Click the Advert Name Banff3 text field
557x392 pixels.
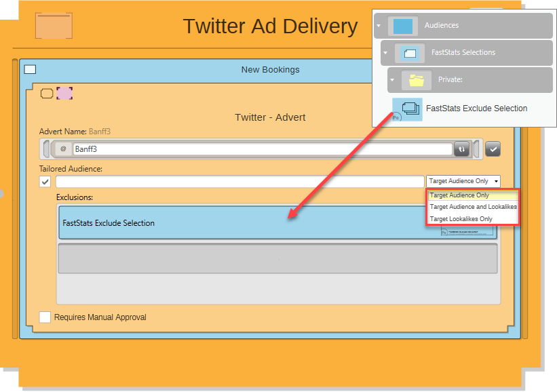pyautogui.click(x=263, y=149)
